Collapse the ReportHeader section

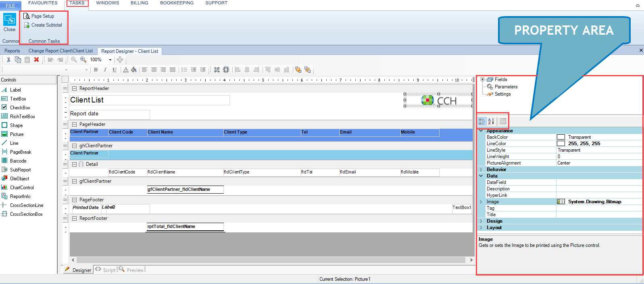(74, 88)
